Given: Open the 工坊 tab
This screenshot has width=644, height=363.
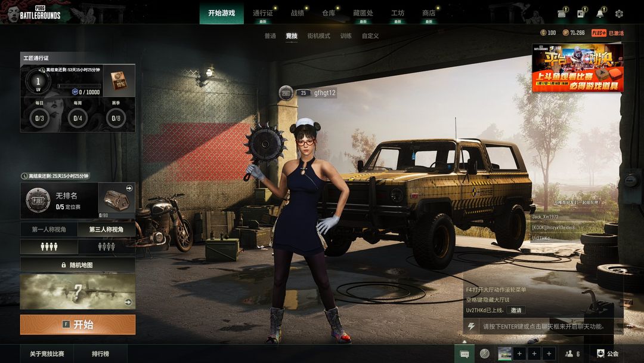Looking at the screenshot, I should 398,13.
